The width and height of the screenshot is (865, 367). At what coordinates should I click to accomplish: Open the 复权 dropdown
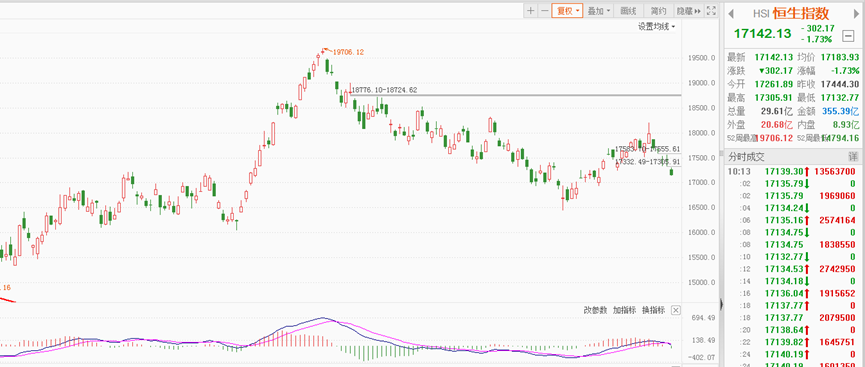[x=568, y=10]
